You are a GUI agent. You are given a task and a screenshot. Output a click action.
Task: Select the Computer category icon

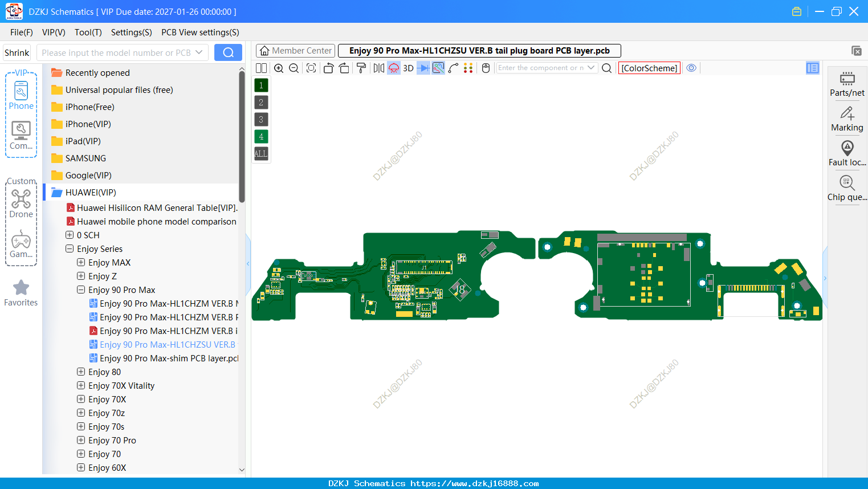[x=21, y=136]
